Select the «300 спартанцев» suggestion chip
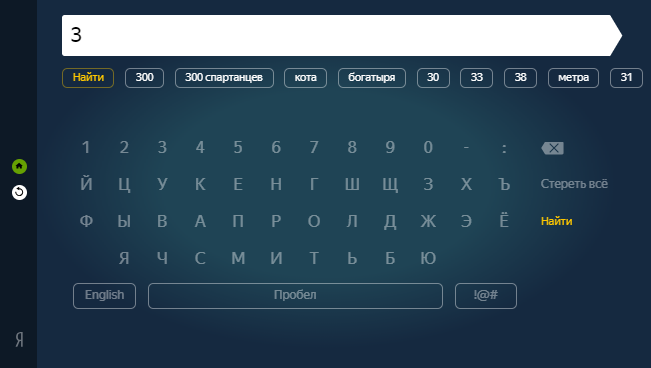 pyautogui.click(x=224, y=78)
